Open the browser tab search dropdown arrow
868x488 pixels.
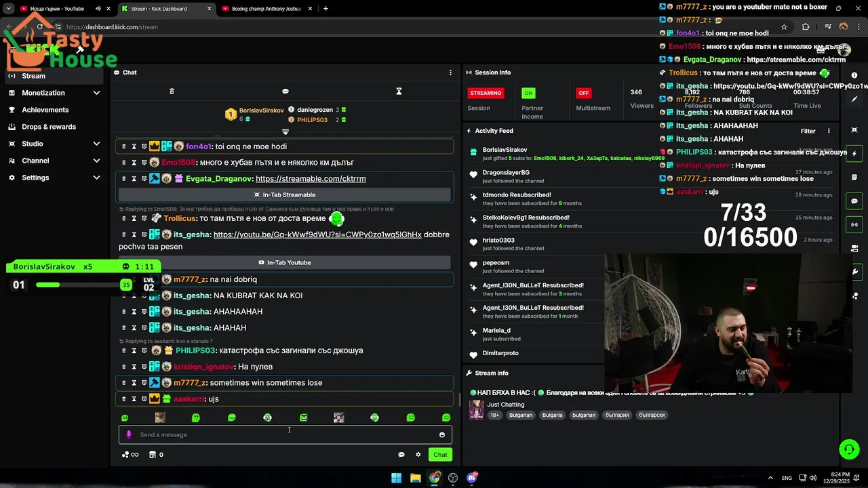point(8,9)
